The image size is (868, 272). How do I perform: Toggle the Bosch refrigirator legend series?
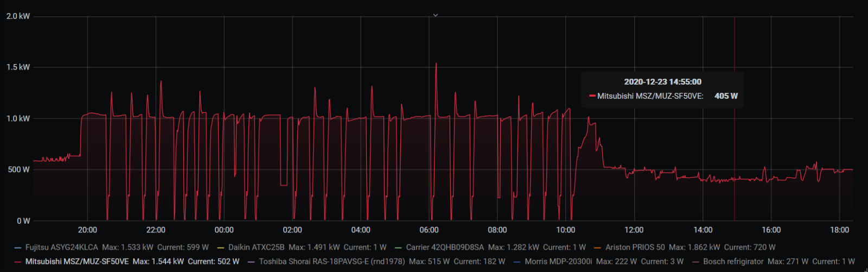point(733,261)
